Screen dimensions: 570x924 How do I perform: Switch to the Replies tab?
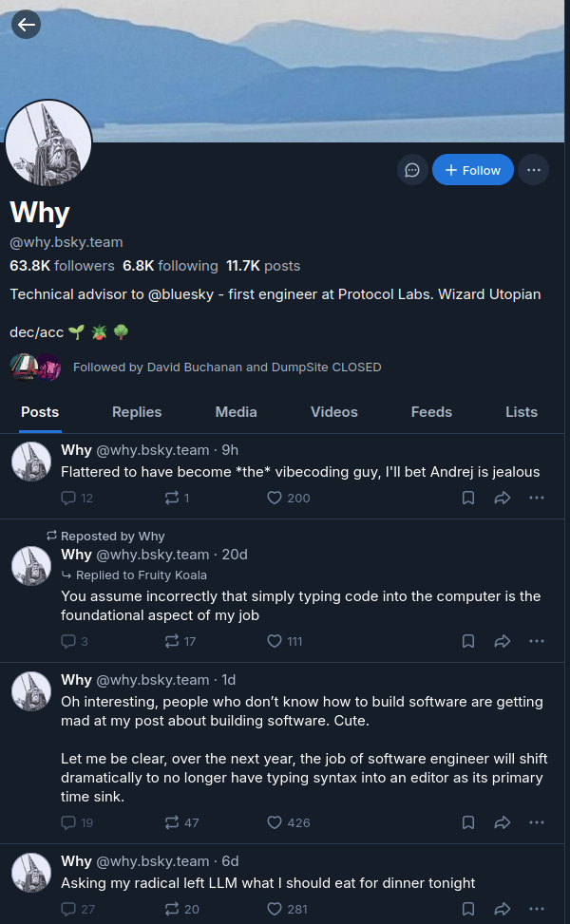pos(137,412)
